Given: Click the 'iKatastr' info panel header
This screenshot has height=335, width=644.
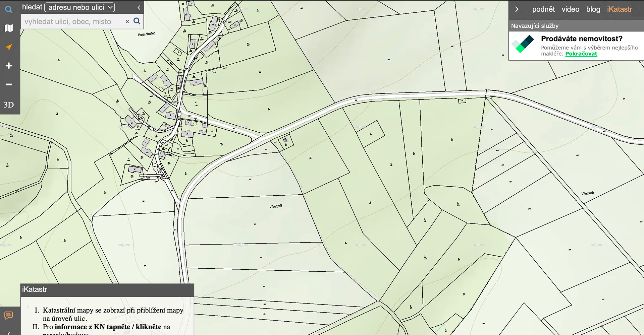Looking at the screenshot, I should [107, 290].
